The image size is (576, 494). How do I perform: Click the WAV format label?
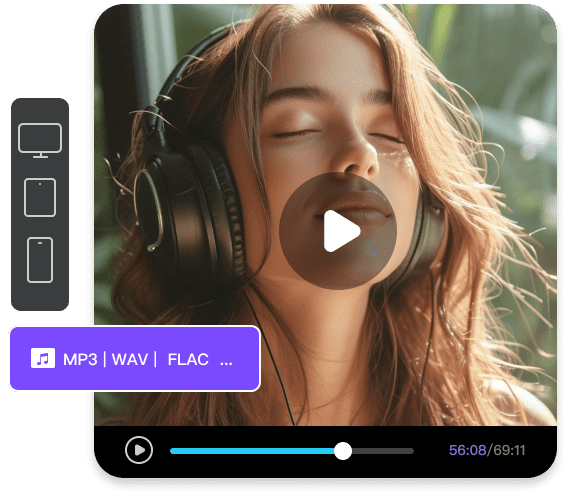pyautogui.click(x=130, y=359)
